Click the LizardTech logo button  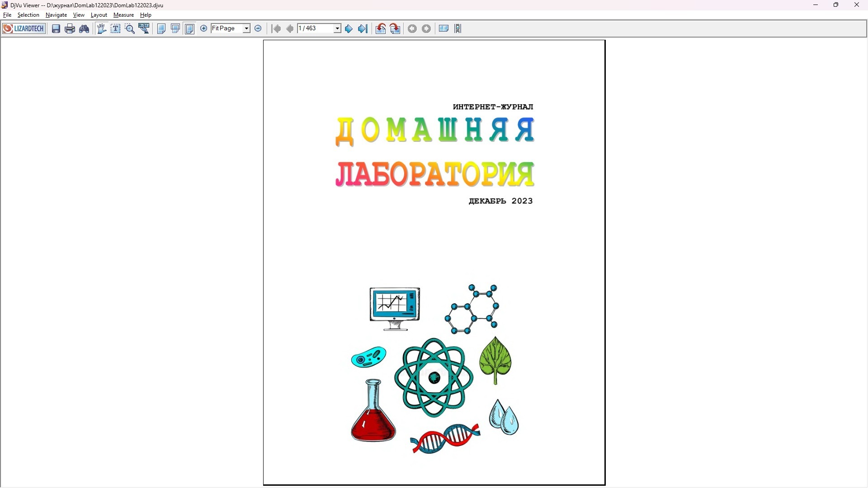(24, 29)
